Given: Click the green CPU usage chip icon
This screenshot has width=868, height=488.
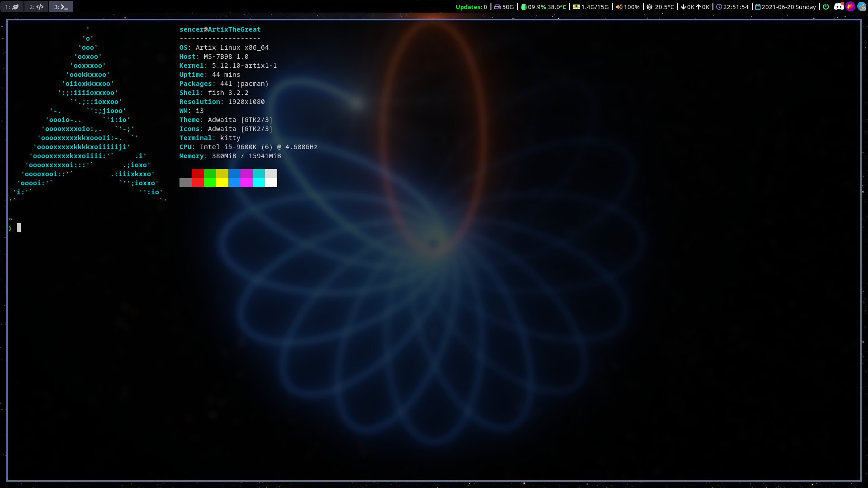Looking at the screenshot, I should click(x=524, y=7).
